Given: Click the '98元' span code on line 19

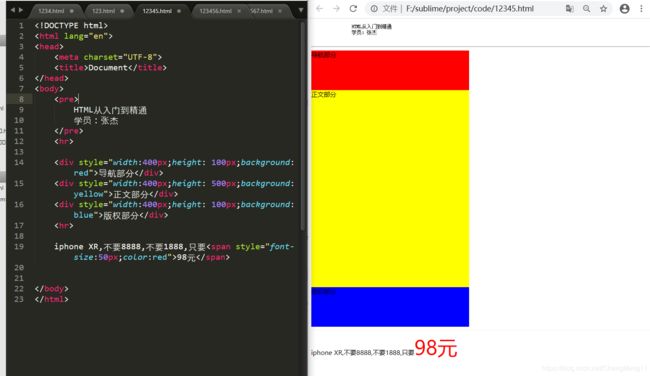Looking at the screenshot, I should tap(186, 257).
